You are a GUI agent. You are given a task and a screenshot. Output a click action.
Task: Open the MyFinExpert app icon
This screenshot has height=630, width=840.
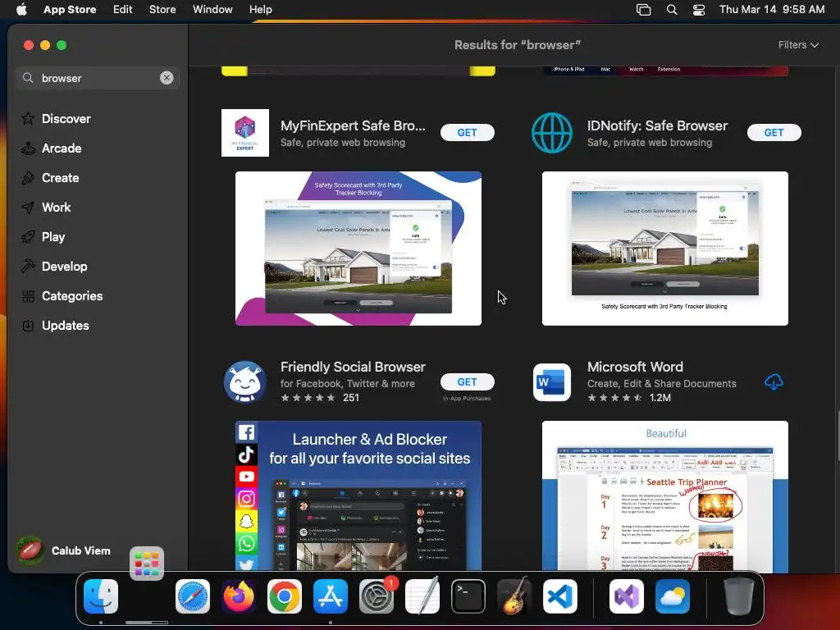(x=245, y=133)
